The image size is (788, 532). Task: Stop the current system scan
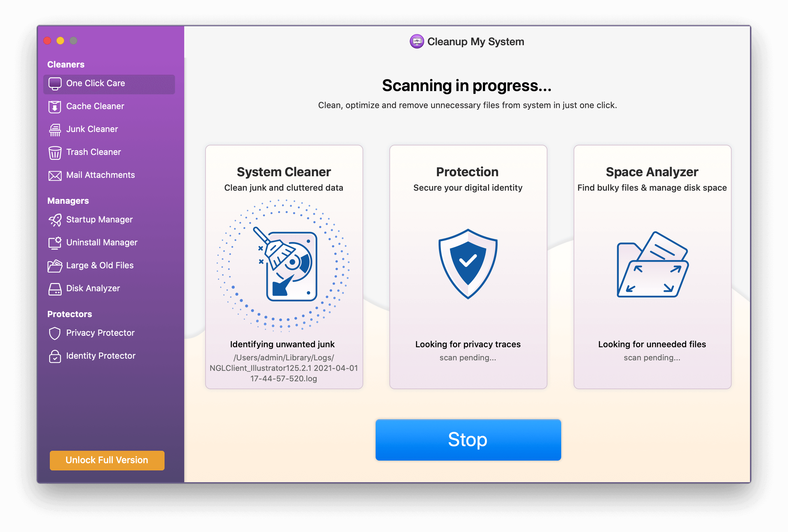[x=467, y=440]
